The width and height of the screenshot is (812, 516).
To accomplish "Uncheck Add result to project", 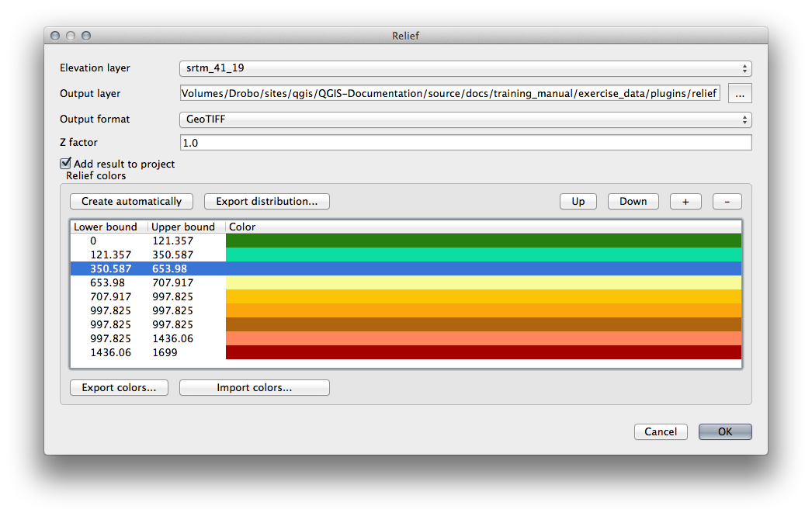I will (x=65, y=164).
